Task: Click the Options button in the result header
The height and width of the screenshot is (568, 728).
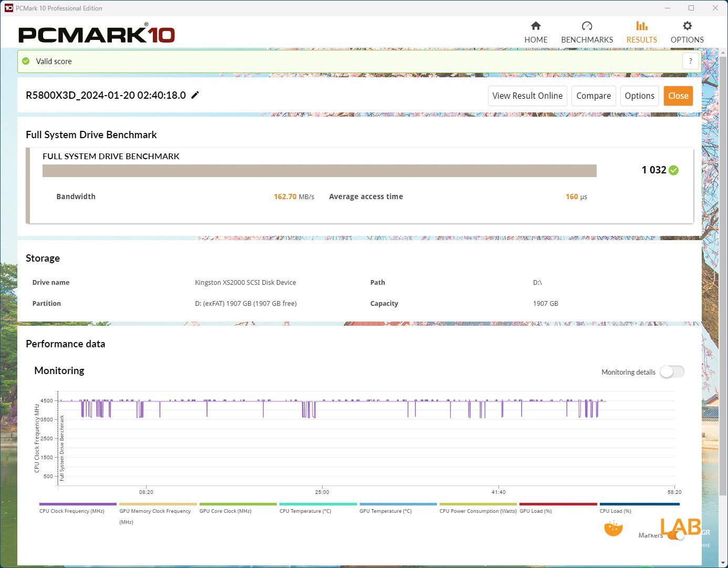Action: point(640,96)
